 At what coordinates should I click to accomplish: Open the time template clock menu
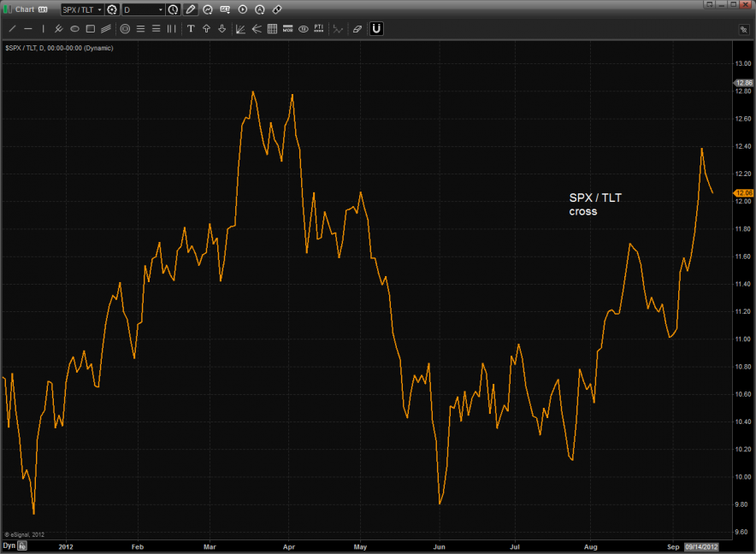click(173, 9)
